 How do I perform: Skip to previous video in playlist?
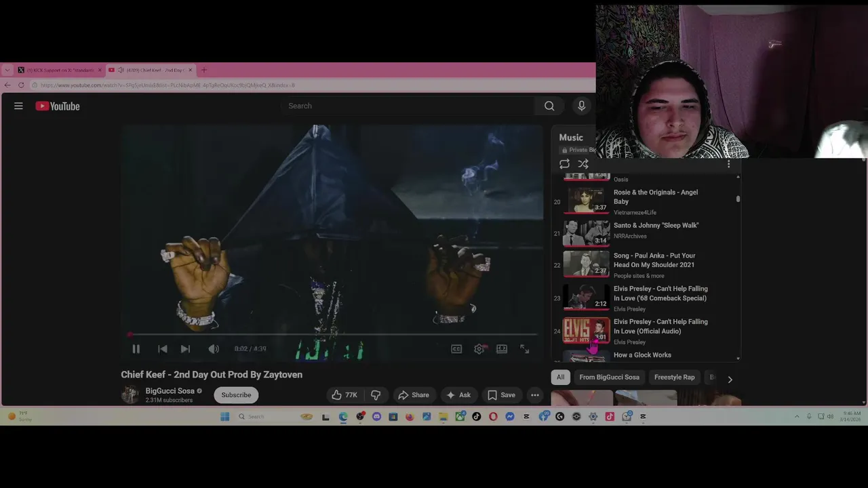coord(163,349)
